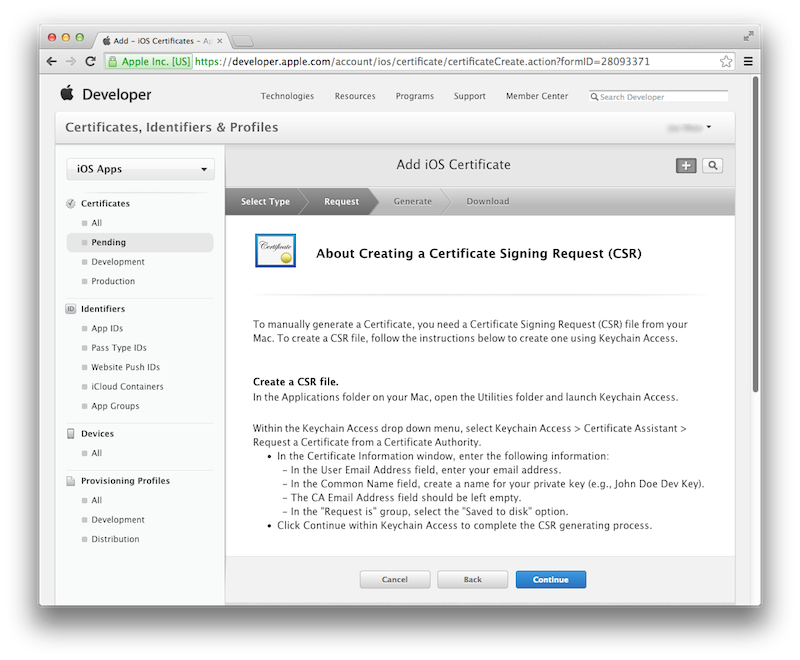
Task: Select All under Provisioning Profiles
Action: (x=96, y=500)
